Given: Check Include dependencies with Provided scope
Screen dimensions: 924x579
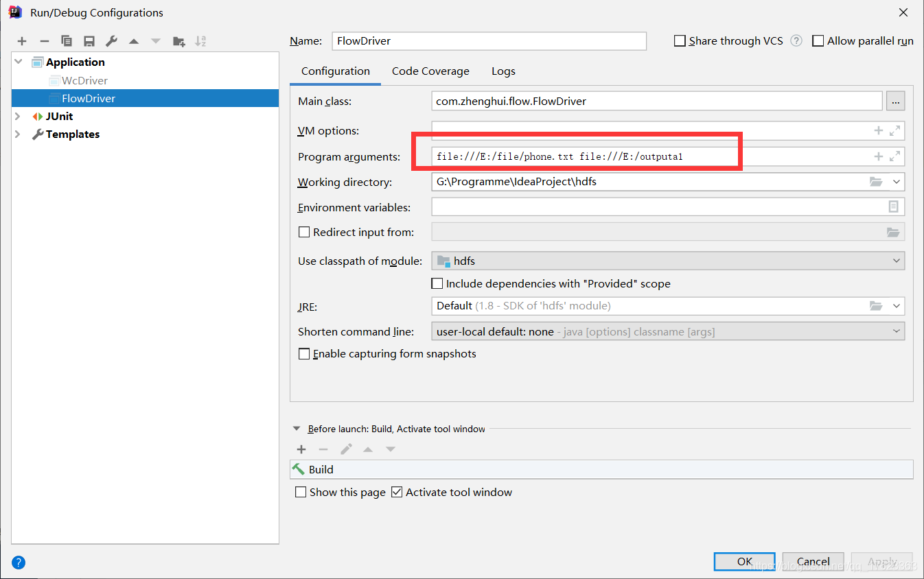Looking at the screenshot, I should [437, 283].
